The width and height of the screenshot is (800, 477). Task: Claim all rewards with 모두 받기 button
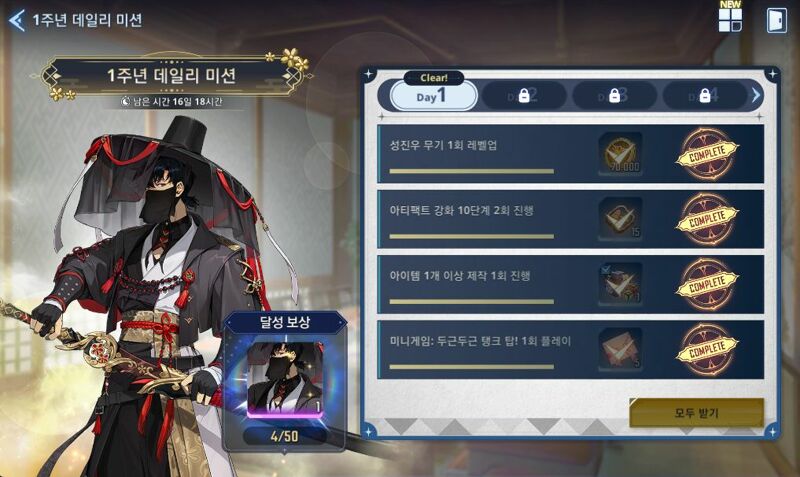coord(696,412)
